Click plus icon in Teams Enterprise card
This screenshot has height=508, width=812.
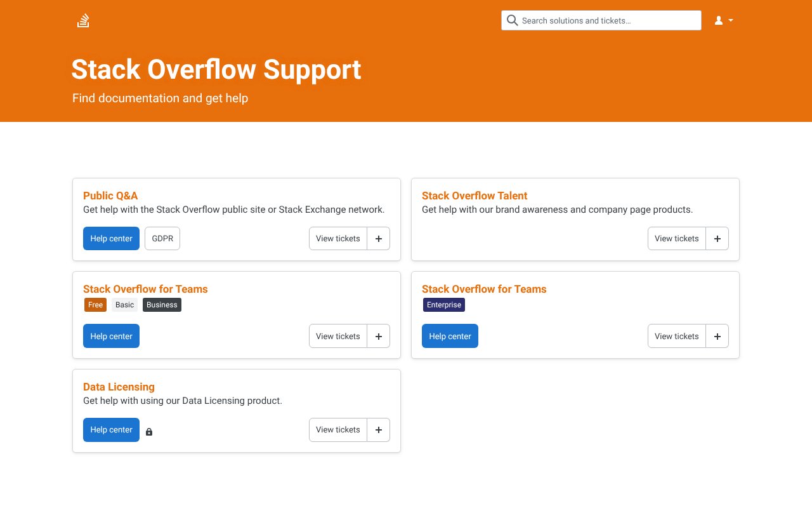[717, 337]
